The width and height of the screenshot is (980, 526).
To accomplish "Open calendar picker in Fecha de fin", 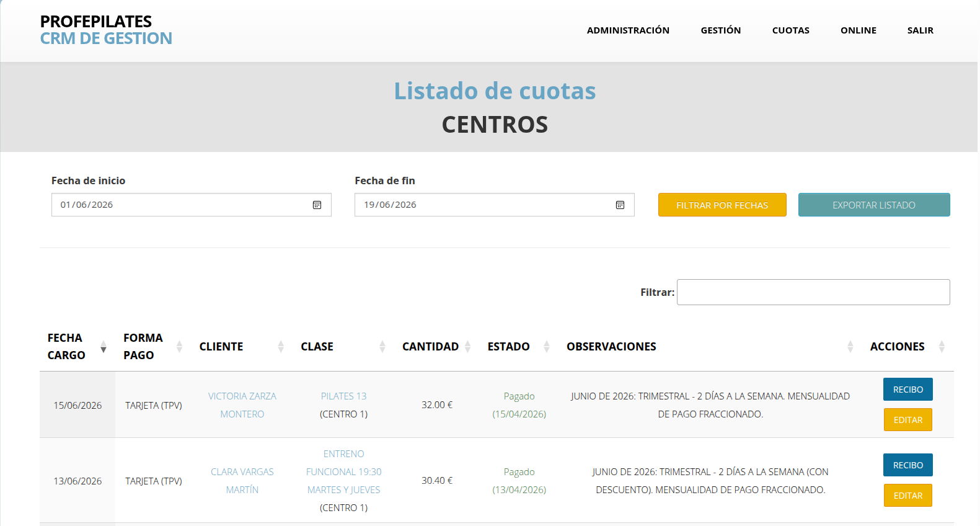I will (620, 205).
